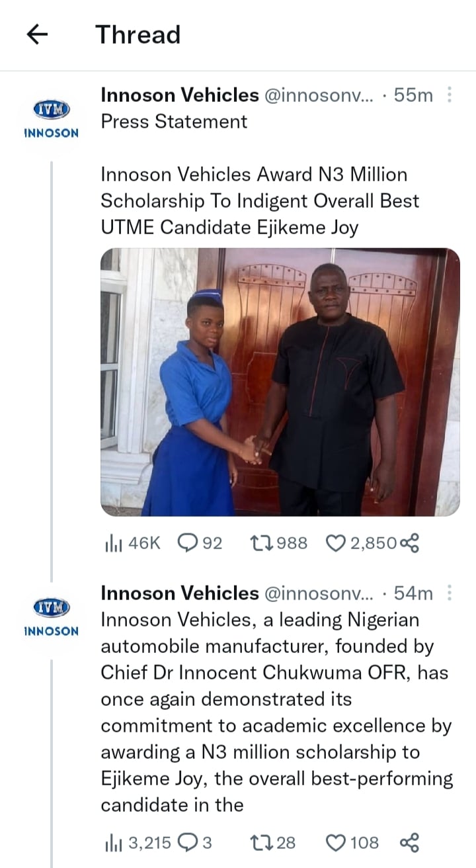The width and height of the screenshot is (476, 868).
Task: Open Innoson avatar on the first tweet
Action: tap(51, 116)
